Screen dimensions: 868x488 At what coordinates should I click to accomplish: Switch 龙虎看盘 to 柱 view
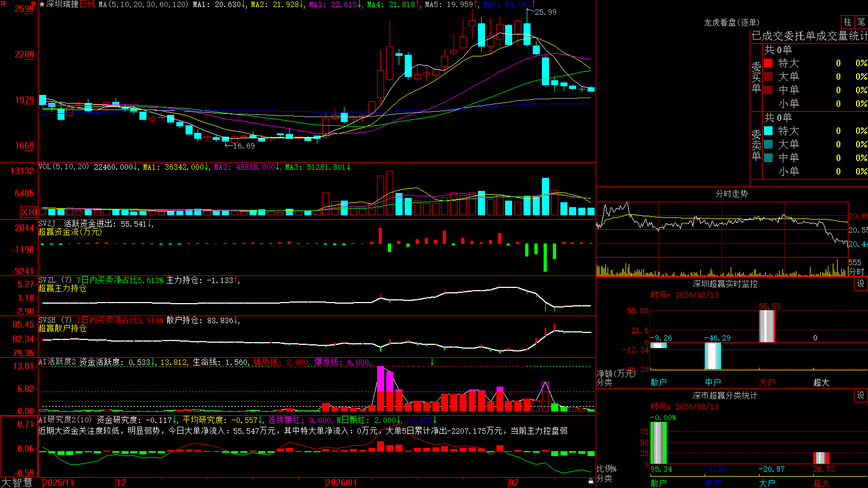(847, 22)
